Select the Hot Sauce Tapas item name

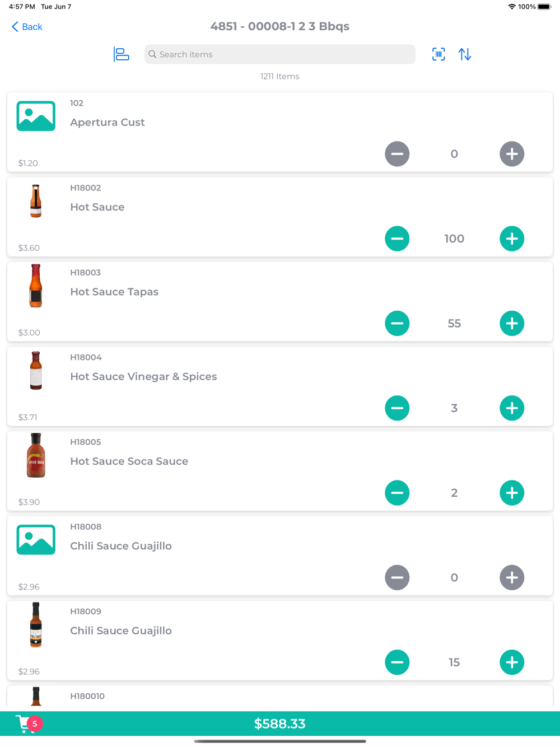coord(114,292)
